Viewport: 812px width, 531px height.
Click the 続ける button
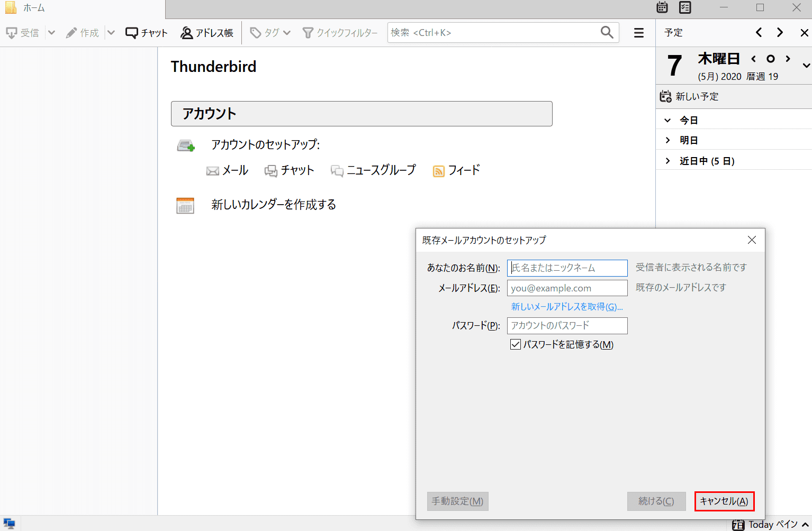point(656,501)
